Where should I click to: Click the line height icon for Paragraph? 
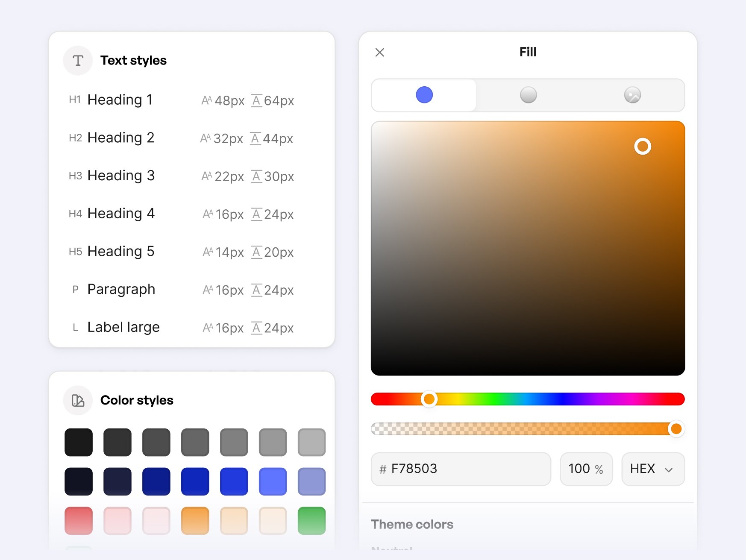coord(256,290)
